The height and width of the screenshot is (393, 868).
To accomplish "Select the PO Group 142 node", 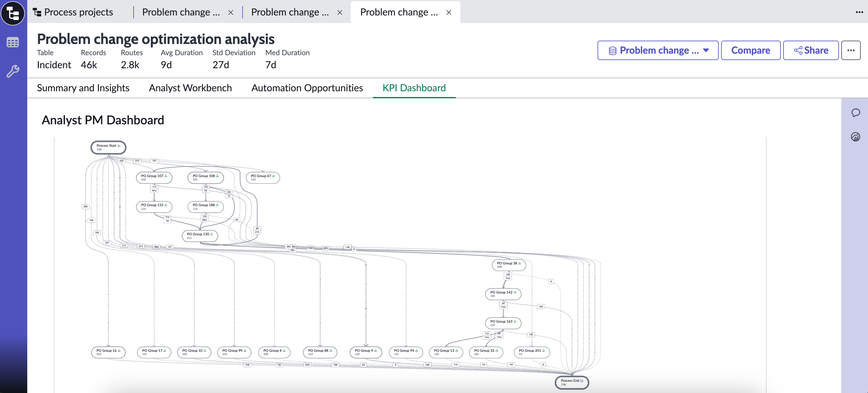I will tap(503, 294).
